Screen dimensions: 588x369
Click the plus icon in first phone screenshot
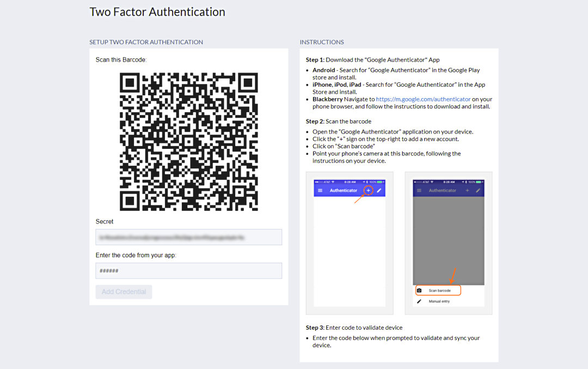click(x=368, y=190)
